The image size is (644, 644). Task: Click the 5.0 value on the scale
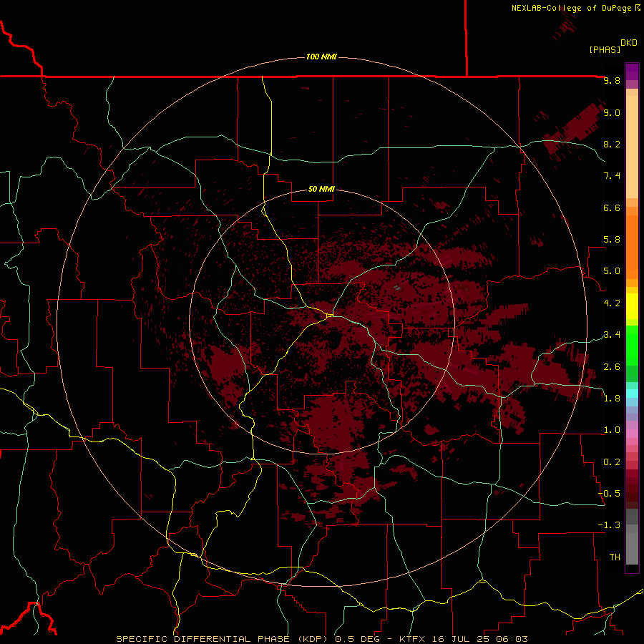click(612, 271)
